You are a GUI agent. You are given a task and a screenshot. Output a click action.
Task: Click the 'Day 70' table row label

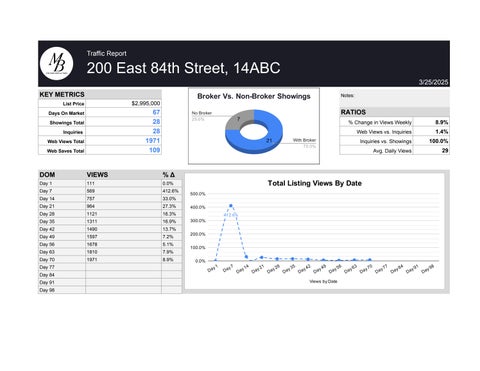[47, 260]
